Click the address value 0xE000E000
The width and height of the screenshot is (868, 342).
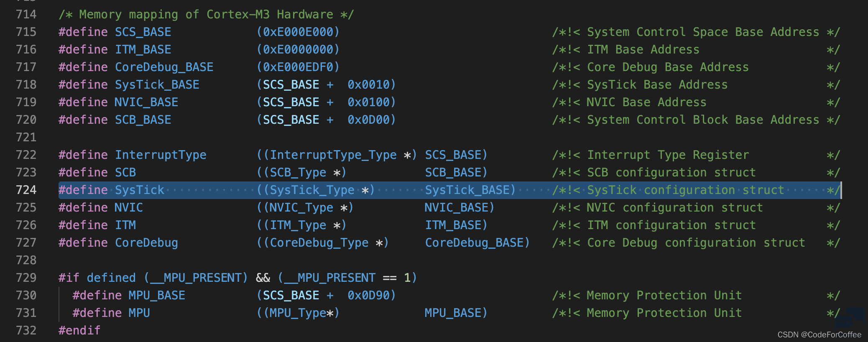pos(298,32)
